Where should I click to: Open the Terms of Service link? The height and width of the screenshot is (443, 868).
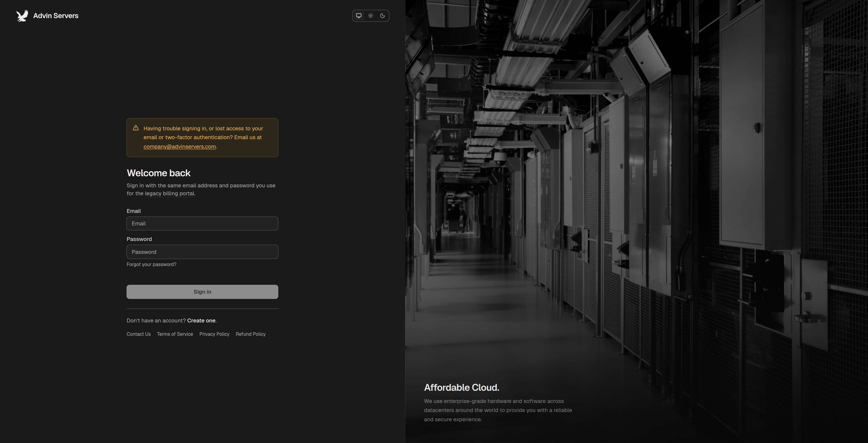pyautogui.click(x=175, y=334)
